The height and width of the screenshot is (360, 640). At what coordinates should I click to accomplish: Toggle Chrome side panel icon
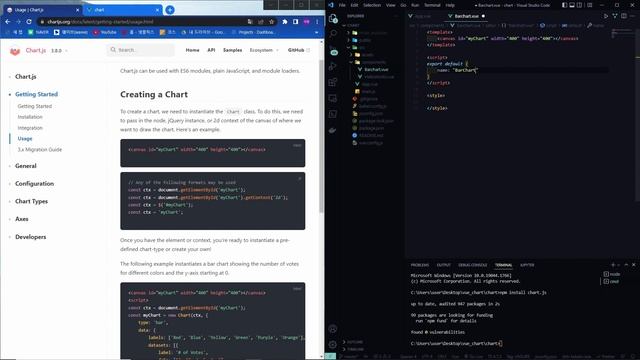click(x=296, y=22)
